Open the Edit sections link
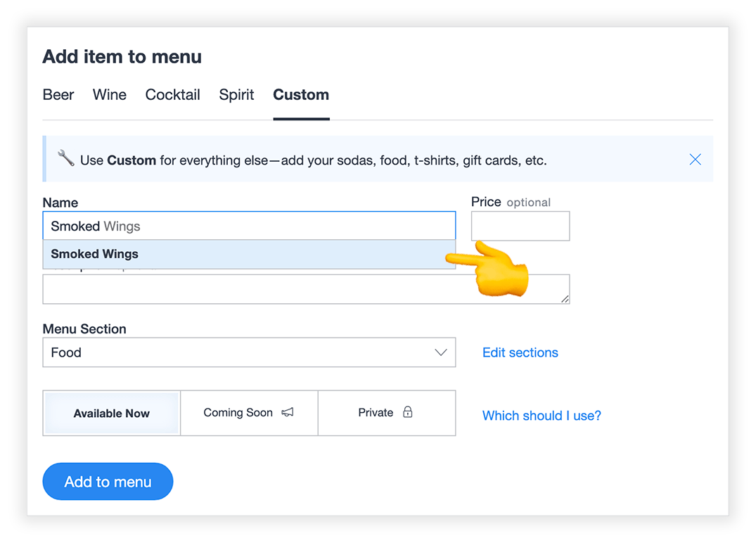The image size is (756, 543). pos(520,352)
